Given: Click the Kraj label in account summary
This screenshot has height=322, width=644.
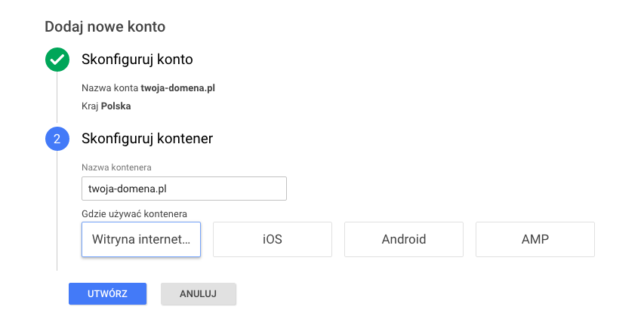Looking at the screenshot, I should [x=90, y=106].
